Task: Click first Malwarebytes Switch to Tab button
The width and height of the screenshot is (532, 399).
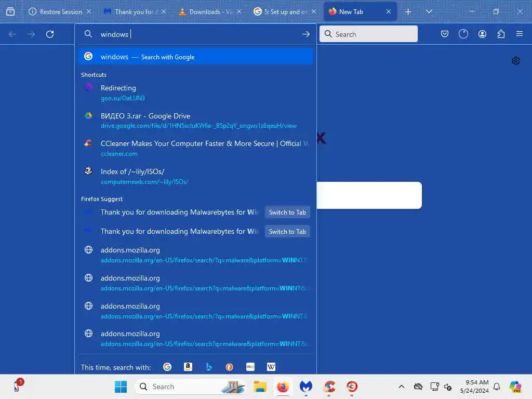Action: (287, 212)
